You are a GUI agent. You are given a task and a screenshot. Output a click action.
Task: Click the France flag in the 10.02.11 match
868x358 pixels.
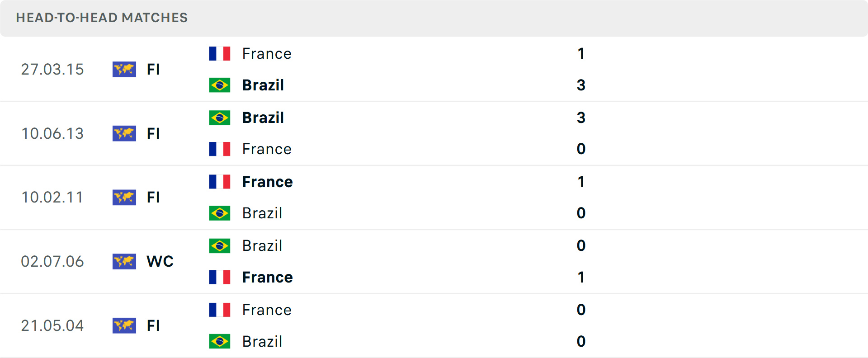220,181
